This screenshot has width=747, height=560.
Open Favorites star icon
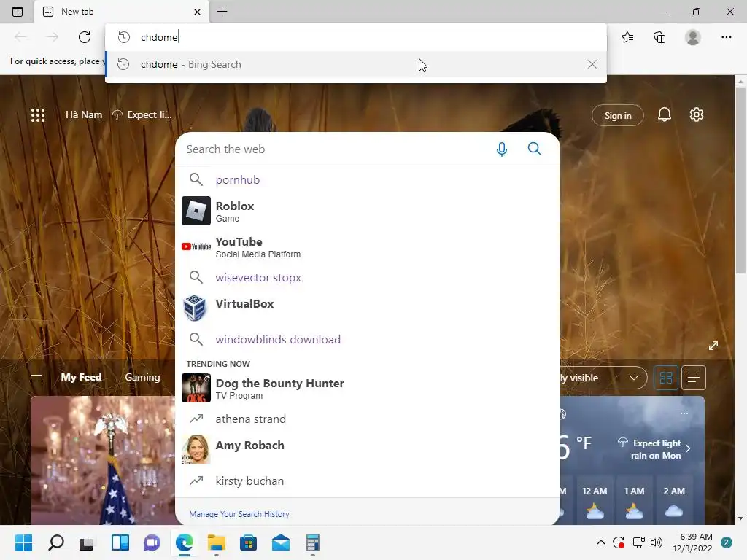pyautogui.click(x=627, y=37)
